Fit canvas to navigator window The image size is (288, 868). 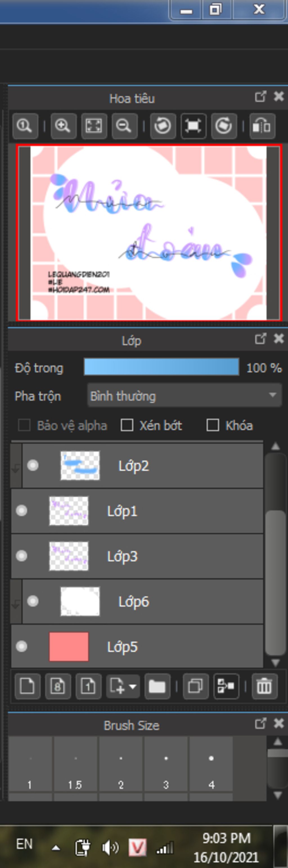tap(94, 126)
